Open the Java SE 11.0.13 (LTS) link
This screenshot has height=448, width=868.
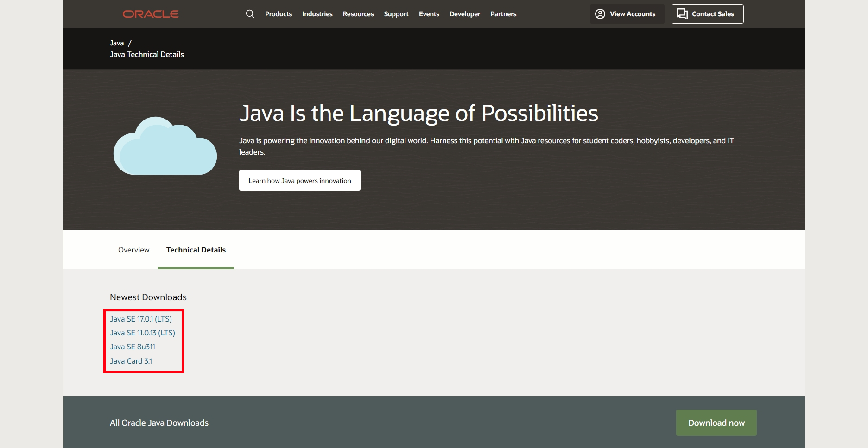(142, 333)
